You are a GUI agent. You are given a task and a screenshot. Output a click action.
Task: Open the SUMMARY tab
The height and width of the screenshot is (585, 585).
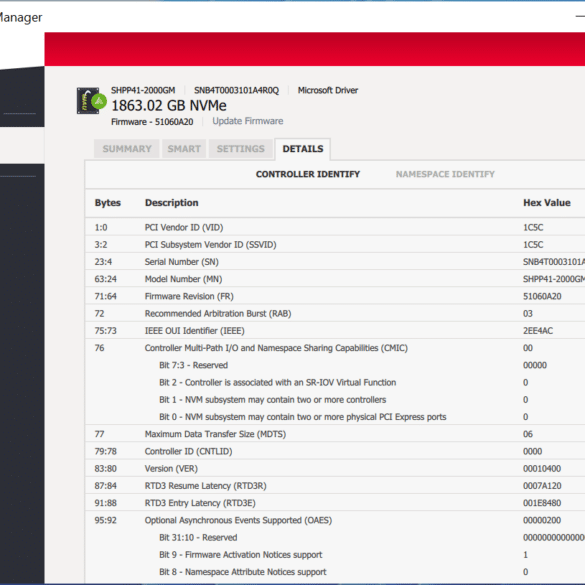click(x=127, y=149)
